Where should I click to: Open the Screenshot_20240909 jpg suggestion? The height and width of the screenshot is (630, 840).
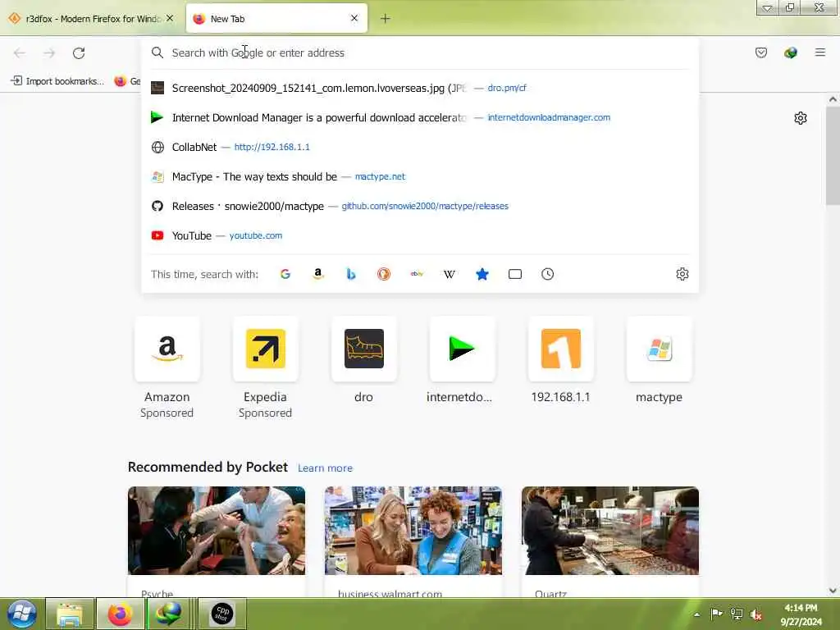(420, 88)
